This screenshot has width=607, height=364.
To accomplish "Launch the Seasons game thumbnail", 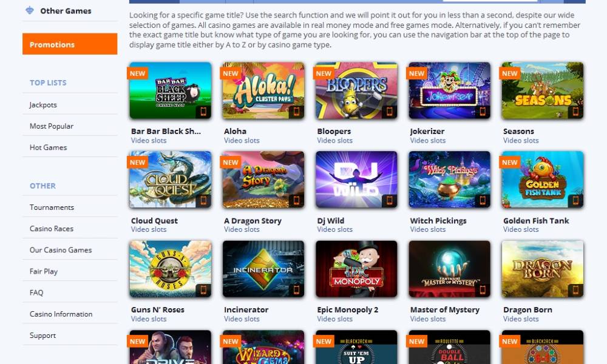I will pos(542,90).
